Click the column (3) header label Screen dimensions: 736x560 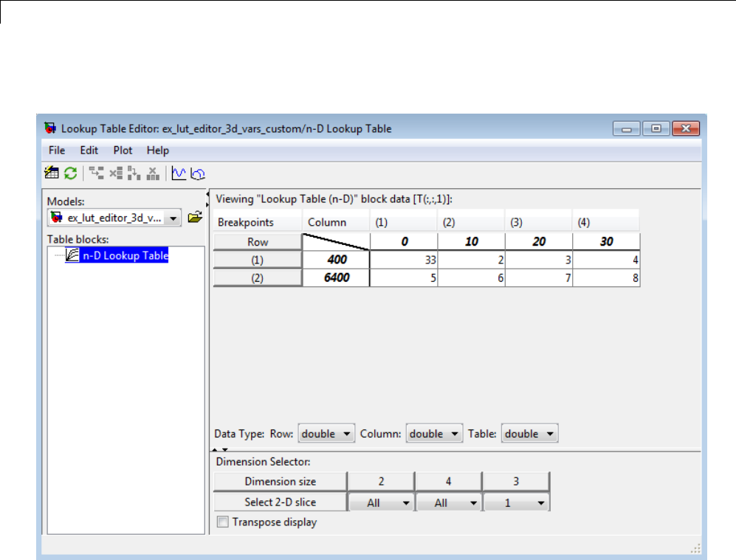coord(516,222)
